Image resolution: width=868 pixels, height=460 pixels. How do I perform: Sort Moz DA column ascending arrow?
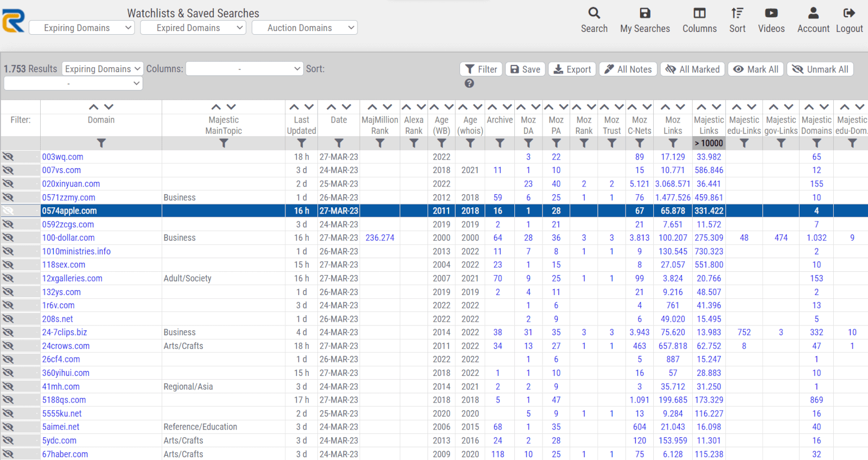[521, 107]
